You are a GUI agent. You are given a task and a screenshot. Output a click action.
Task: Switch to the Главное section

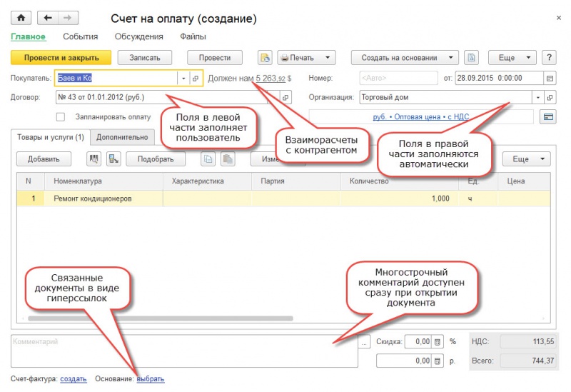point(28,36)
